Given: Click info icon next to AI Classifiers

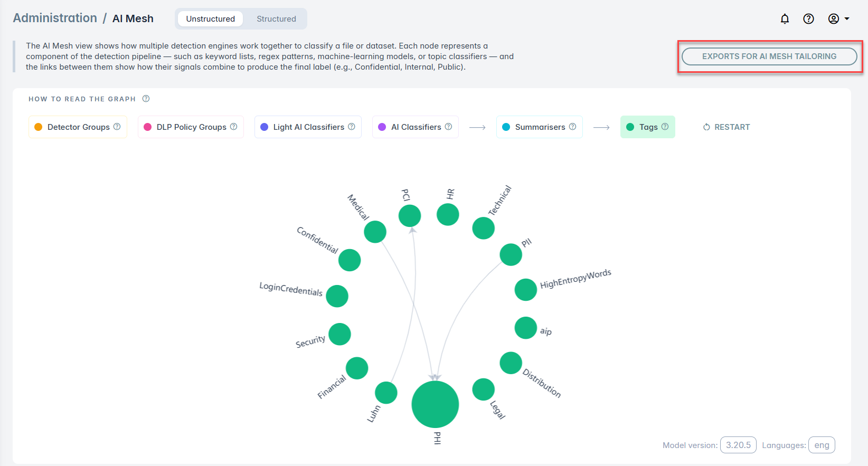Looking at the screenshot, I should click(x=448, y=127).
